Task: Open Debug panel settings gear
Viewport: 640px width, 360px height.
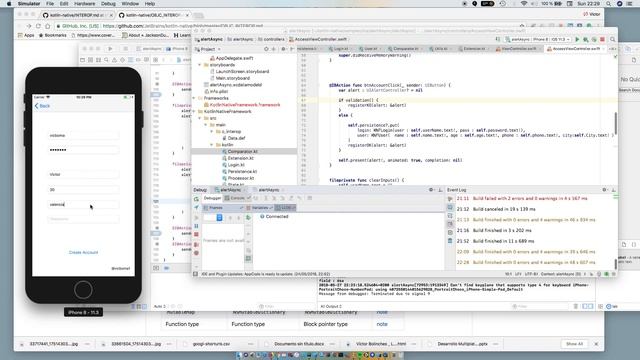Action: pos(431,190)
